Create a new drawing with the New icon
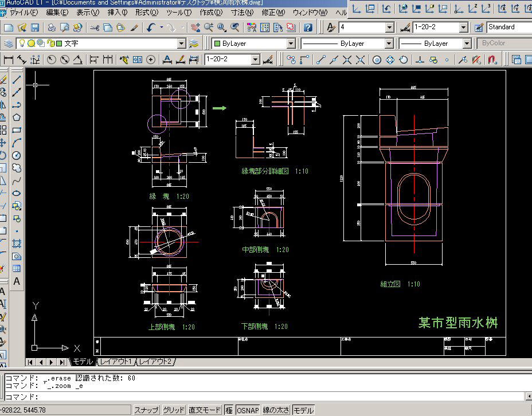 click(x=9, y=28)
